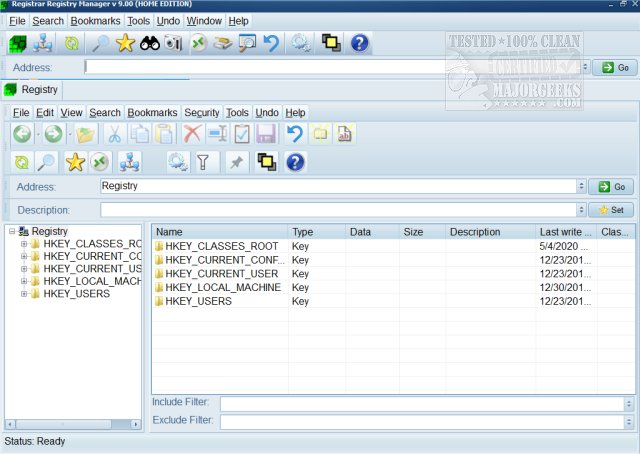This screenshot has height=454, width=640.
Task: Click the binoculars search icon in top toolbar
Action: coord(150,43)
